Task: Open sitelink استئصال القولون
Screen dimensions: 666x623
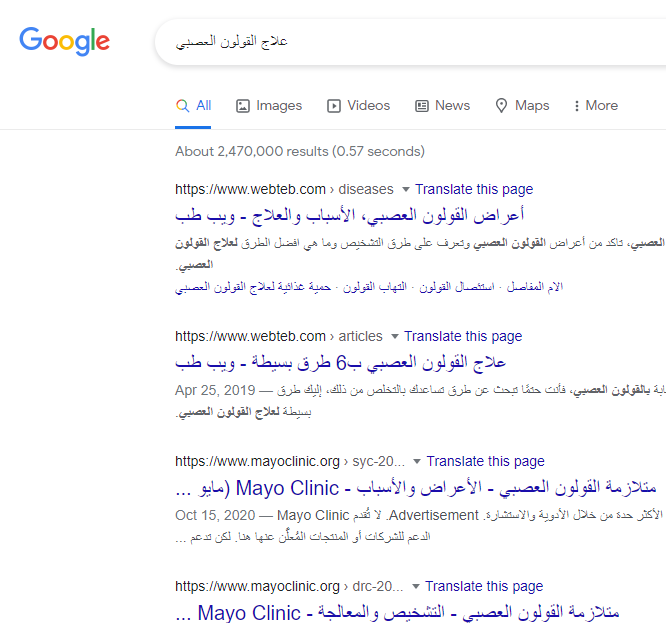Action: point(457,287)
